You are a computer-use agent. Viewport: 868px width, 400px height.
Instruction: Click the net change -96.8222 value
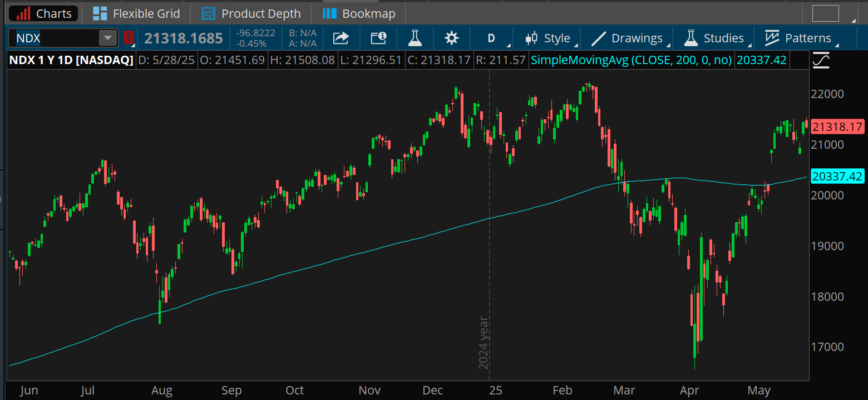tap(256, 33)
